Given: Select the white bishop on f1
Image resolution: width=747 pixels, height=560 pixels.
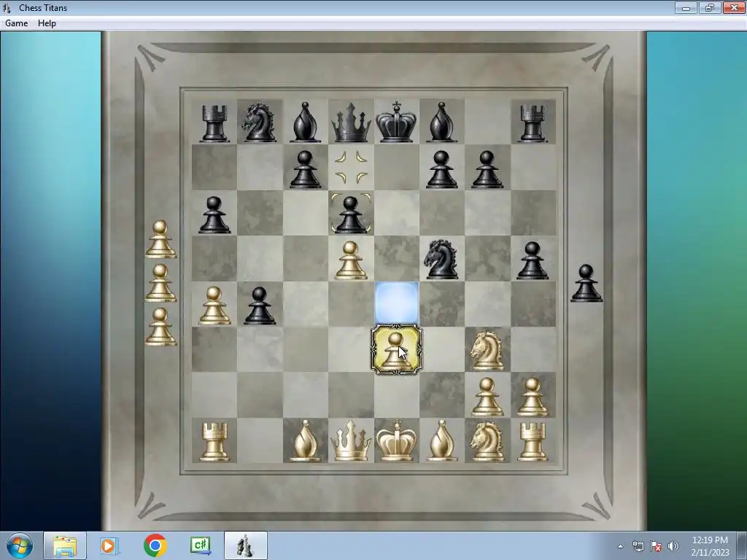Looking at the screenshot, I should coord(441,441).
